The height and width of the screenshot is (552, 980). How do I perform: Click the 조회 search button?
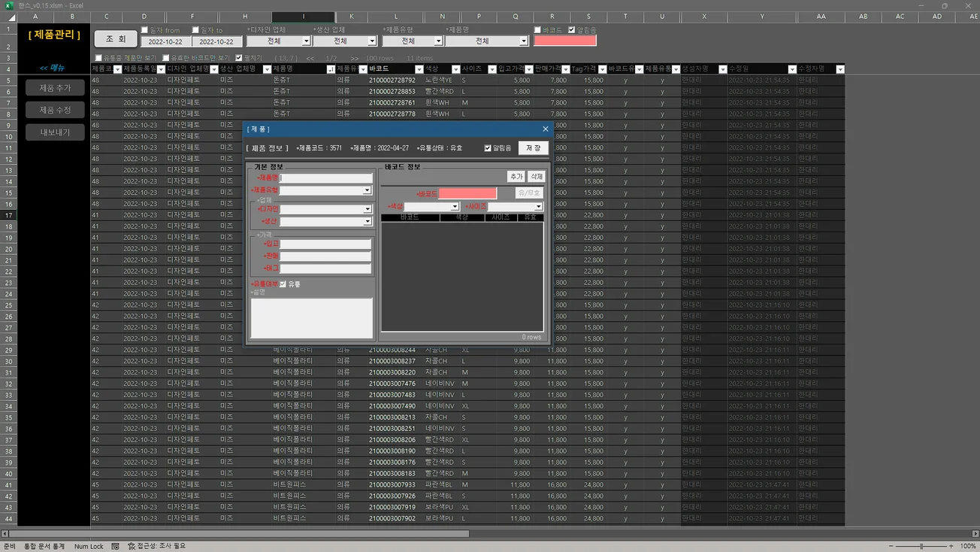(116, 39)
